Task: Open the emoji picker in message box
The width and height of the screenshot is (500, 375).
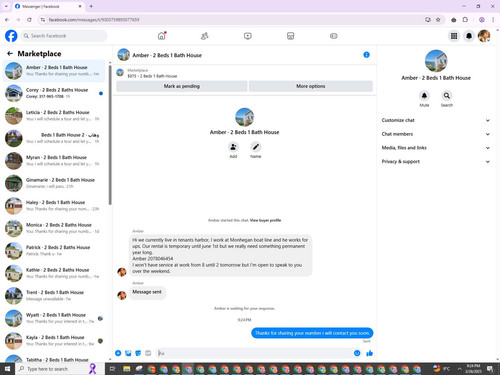Action: click(x=357, y=353)
